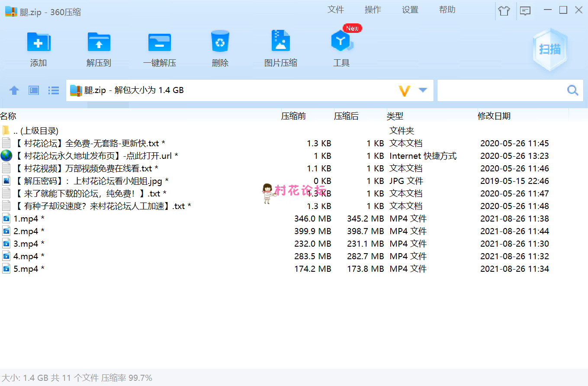The height and width of the screenshot is (386, 588).
Task: Select the 万部视频免费在线看.txt file
Action: point(86,168)
